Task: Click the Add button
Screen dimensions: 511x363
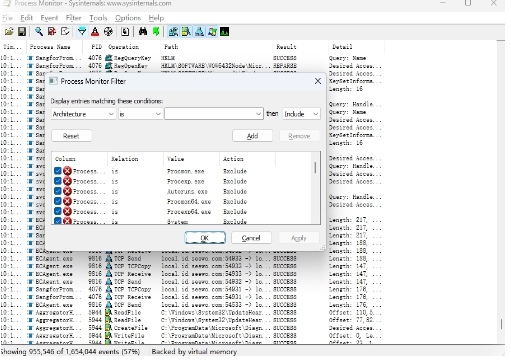Action: pos(252,136)
